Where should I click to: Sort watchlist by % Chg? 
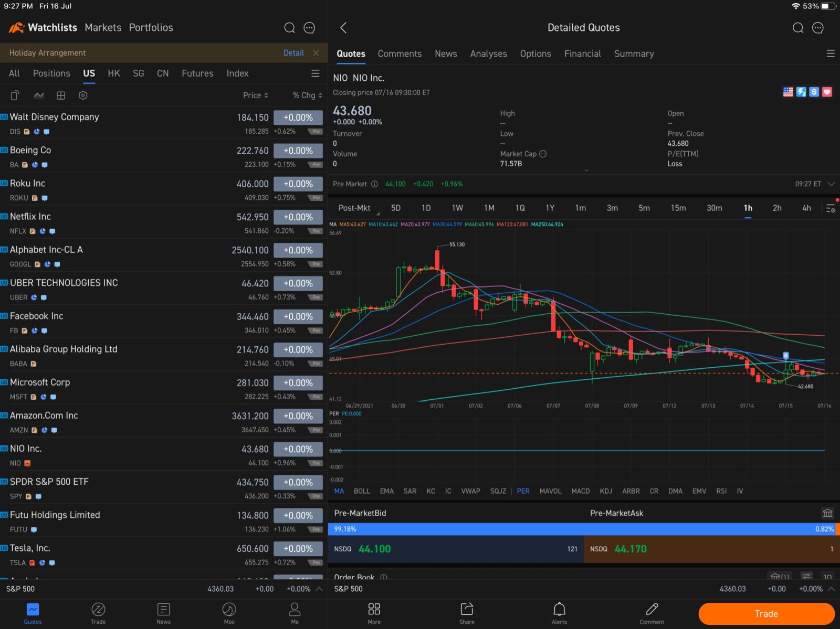[x=308, y=95]
